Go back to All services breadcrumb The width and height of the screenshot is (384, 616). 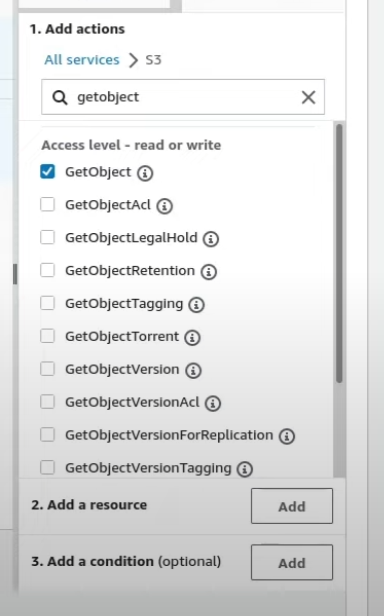click(x=82, y=60)
